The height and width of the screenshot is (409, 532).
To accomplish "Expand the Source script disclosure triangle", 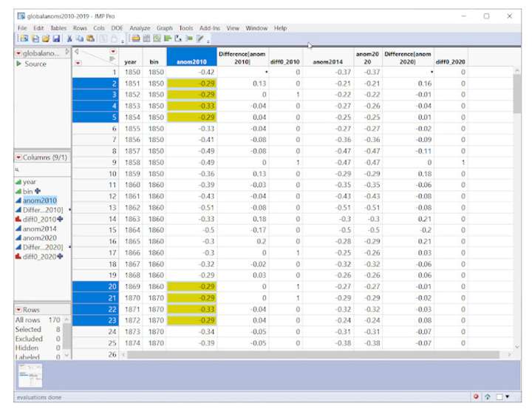I will (19, 64).
